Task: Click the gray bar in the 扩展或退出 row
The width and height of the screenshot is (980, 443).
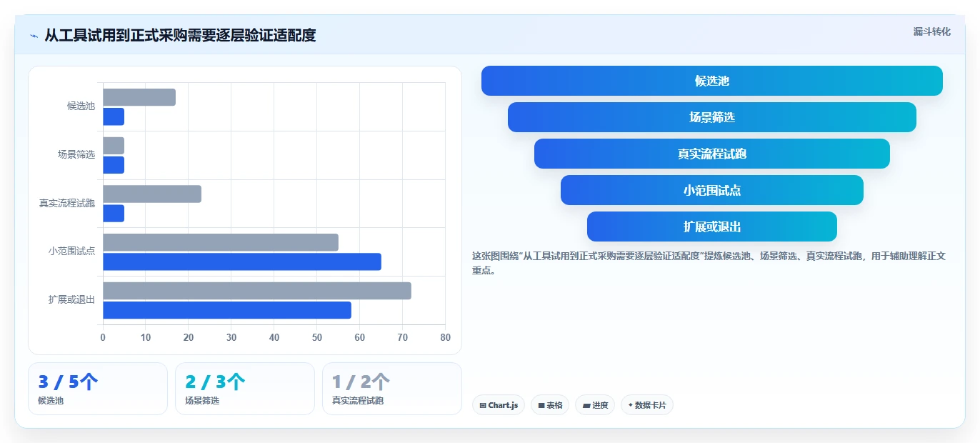Action: [257, 291]
